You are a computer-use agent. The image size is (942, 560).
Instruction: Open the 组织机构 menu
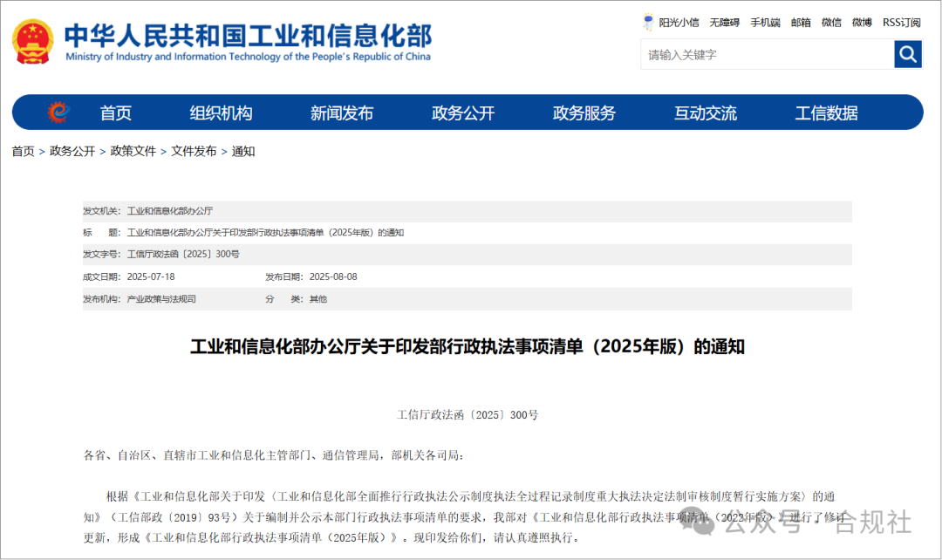[222, 112]
